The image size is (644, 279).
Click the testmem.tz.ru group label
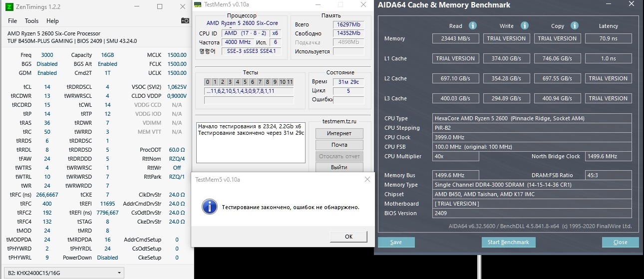pos(339,121)
